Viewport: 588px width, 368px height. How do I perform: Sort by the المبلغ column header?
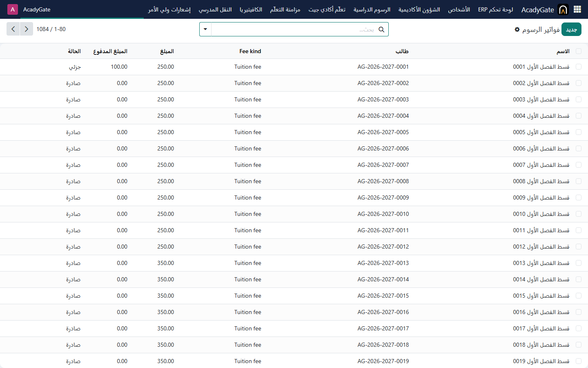click(x=167, y=51)
